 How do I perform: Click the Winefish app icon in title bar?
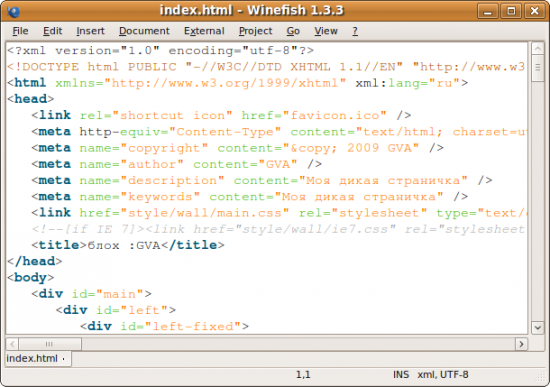pos(13,11)
